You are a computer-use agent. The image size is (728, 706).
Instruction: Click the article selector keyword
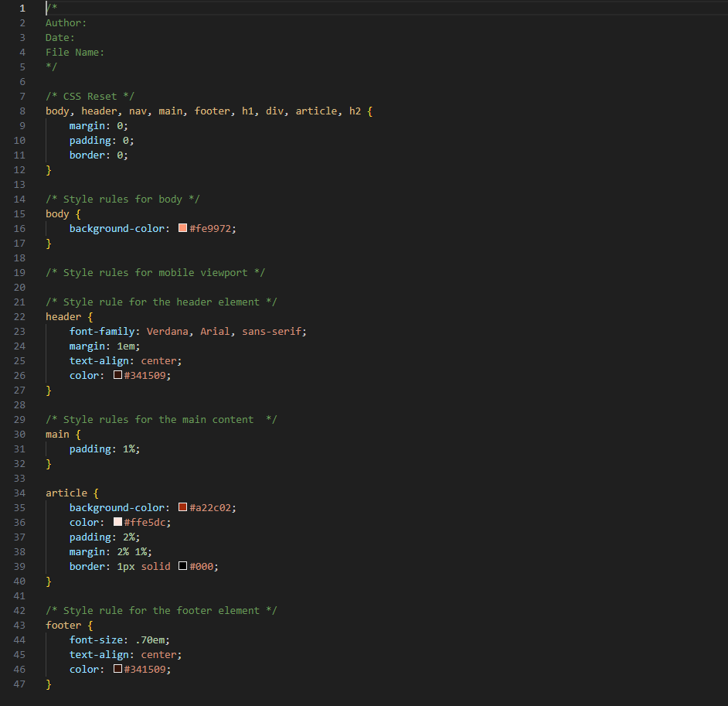pyautogui.click(x=65, y=493)
